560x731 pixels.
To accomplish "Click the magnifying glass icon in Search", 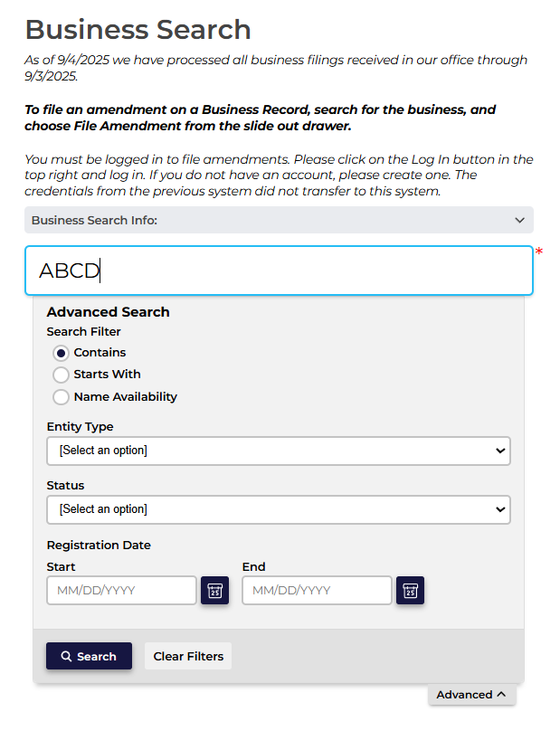I will click(66, 657).
